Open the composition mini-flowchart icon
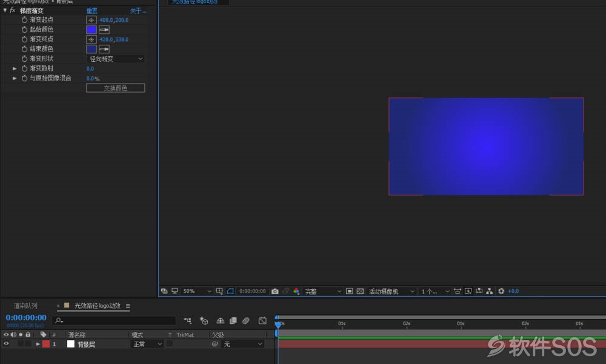 tap(187, 321)
